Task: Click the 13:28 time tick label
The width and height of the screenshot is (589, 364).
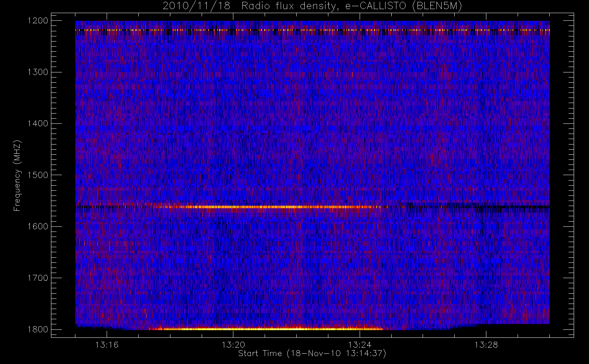Action: pyautogui.click(x=486, y=345)
